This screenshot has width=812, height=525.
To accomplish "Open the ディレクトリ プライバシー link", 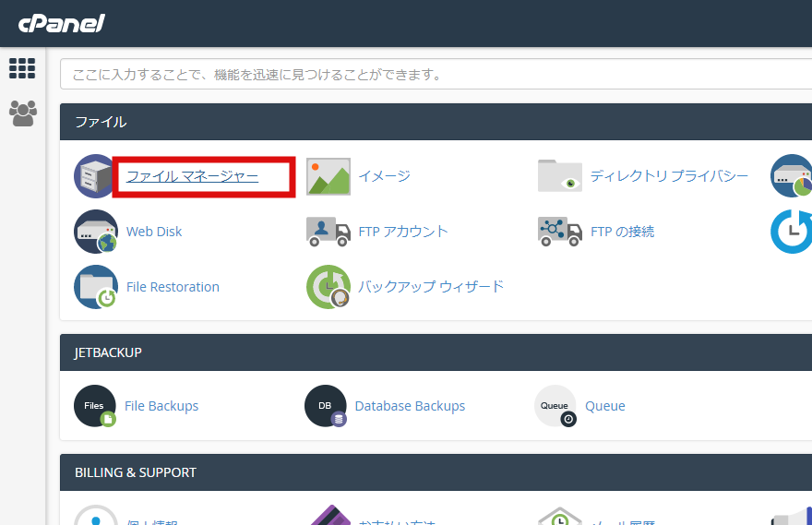I will tap(669, 176).
